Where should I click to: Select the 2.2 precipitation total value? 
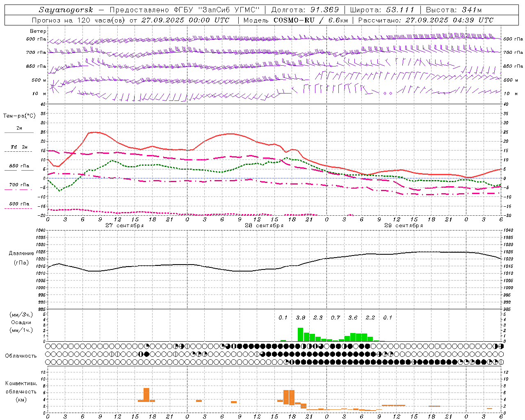click(x=370, y=317)
